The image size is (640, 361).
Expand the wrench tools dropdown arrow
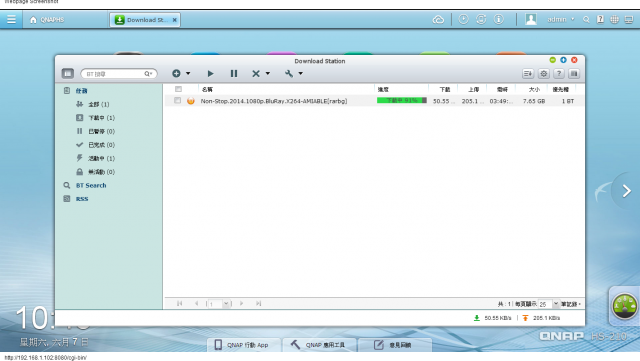pyautogui.click(x=300, y=74)
